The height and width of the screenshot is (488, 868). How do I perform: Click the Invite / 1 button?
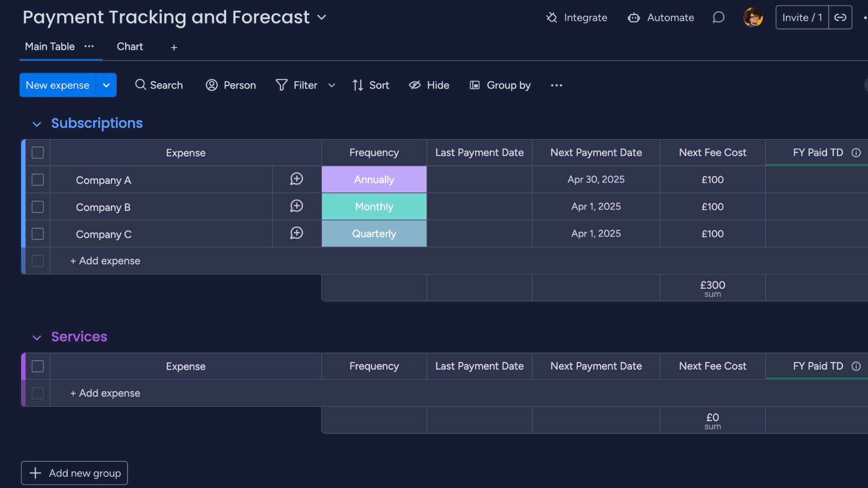pos(802,18)
